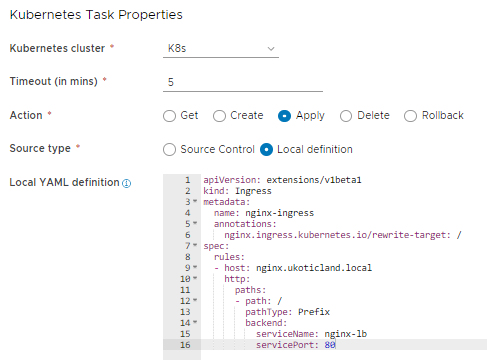Collapse the http block fold arrow
Image resolution: width=487 pixels, height=360 pixels.
pyautogui.click(x=195, y=278)
